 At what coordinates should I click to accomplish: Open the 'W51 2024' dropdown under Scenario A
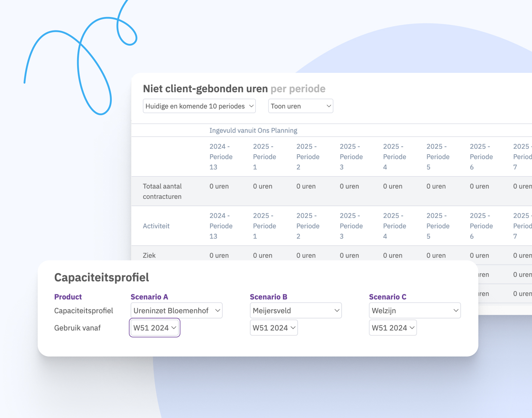tap(154, 328)
